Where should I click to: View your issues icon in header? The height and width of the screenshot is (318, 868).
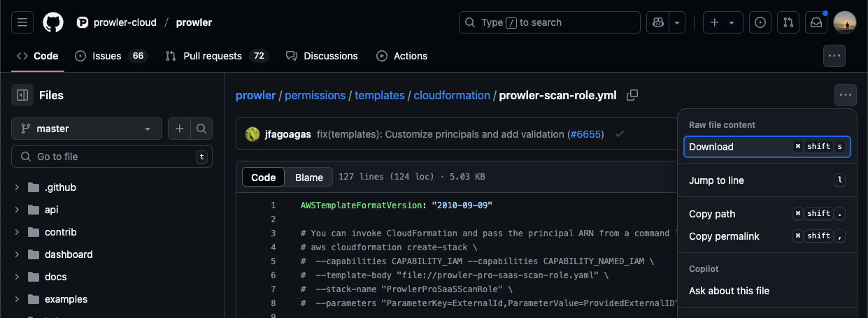pyautogui.click(x=760, y=22)
